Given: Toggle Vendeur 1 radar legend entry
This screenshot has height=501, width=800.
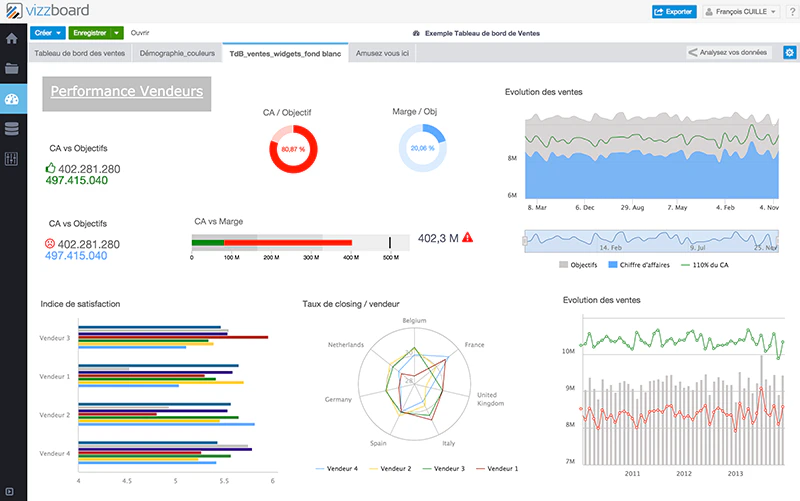Looking at the screenshot, I should coord(497,468).
